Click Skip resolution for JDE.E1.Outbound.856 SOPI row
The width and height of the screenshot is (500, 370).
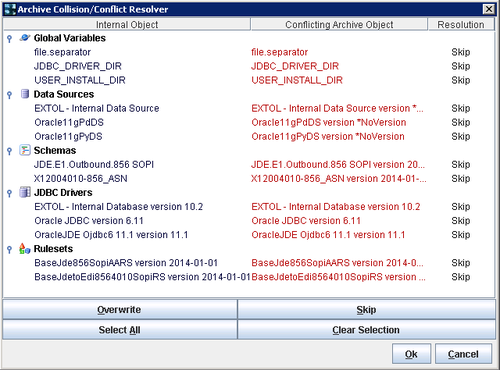[461, 164]
